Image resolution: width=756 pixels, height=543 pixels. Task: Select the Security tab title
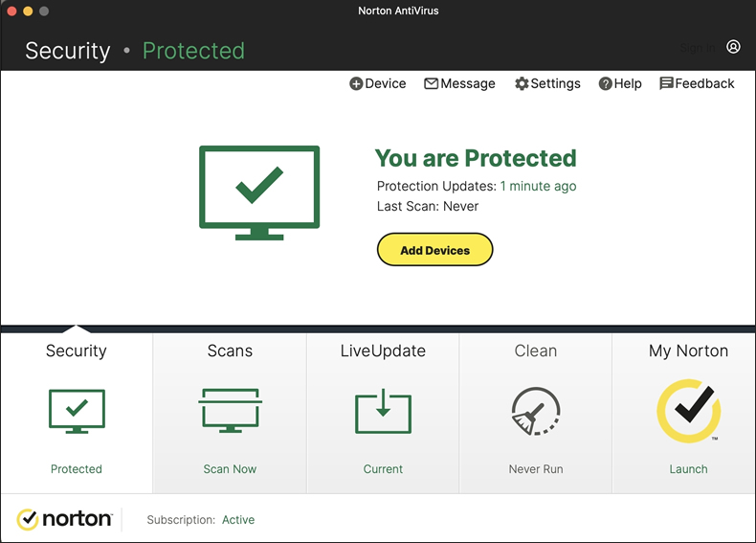(77, 351)
